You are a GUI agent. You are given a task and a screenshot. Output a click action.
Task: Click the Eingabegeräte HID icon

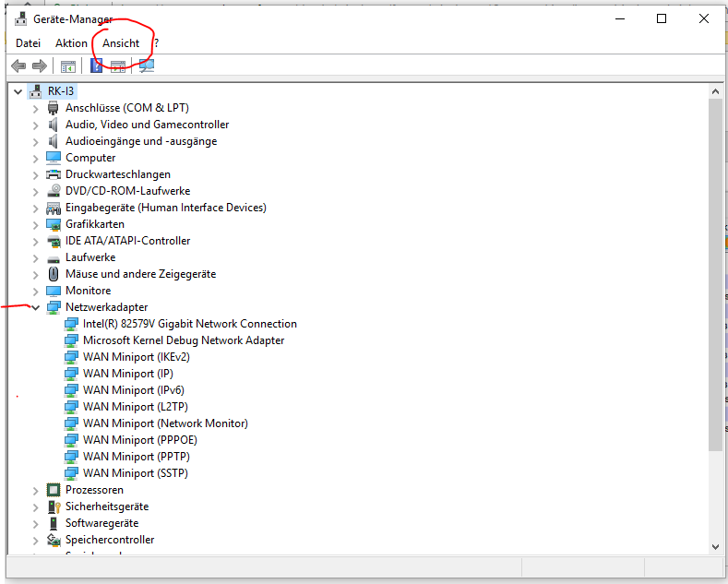click(54, 208)
